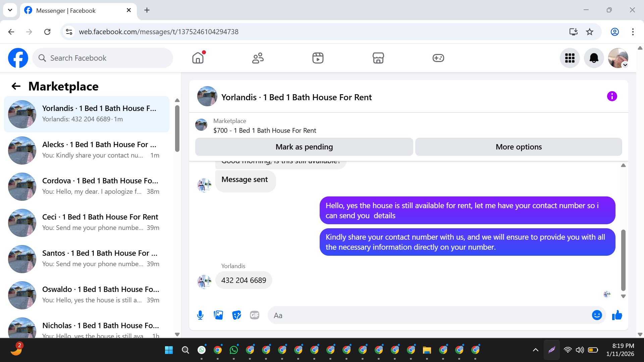Image resolution: width=644 pixels, height=362 pixels.
Task: Open the Windows Start menu
Action: [x=169, y=350]
